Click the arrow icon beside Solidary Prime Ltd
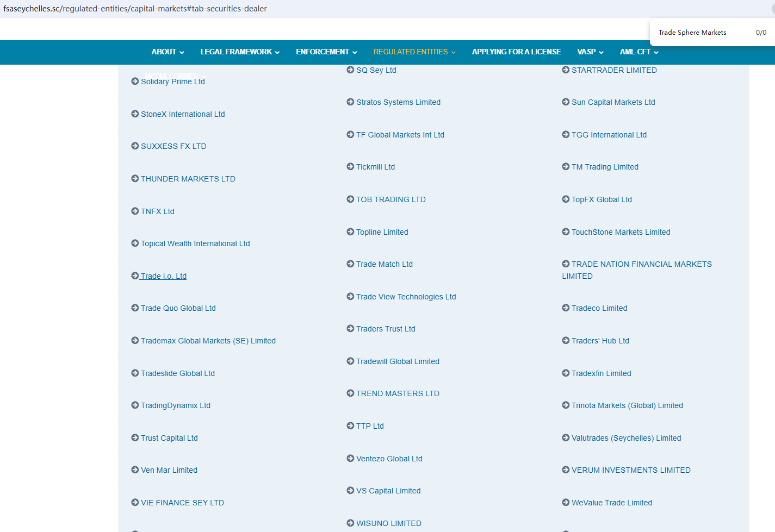Viewport: 775px width, 532px height. (135, 81)
